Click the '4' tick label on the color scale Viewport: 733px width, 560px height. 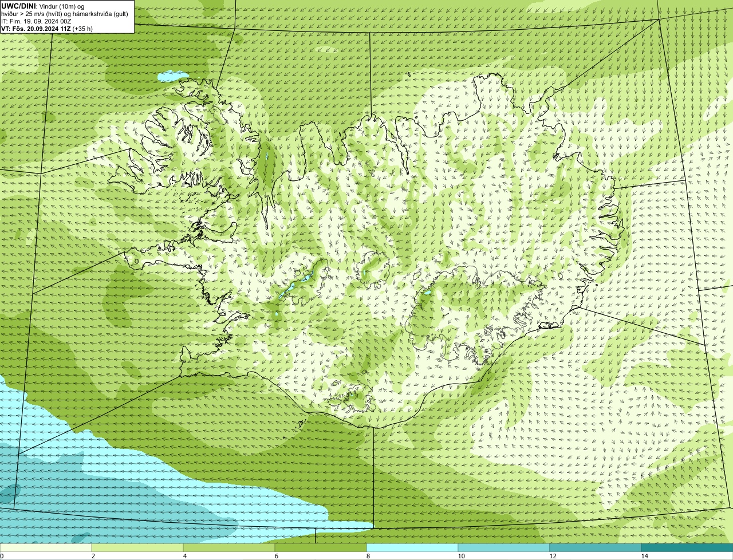coord(184,556)
